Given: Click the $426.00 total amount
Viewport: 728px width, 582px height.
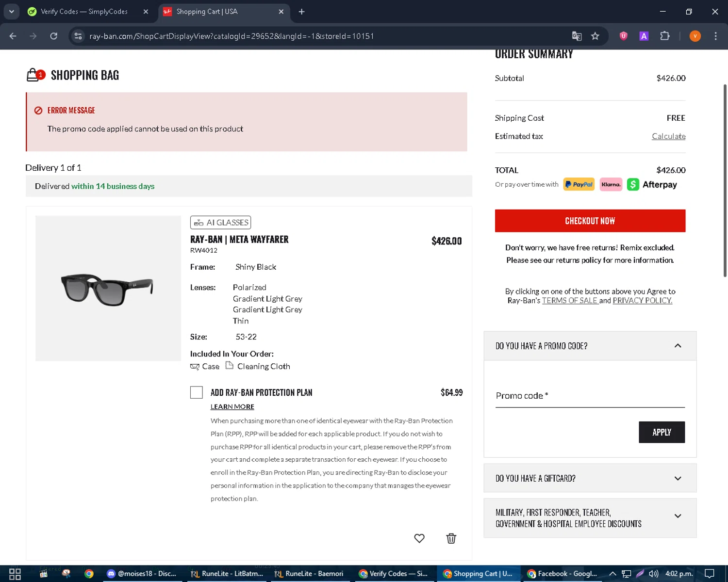Looking at the screenshot, I should coord(671,170).
